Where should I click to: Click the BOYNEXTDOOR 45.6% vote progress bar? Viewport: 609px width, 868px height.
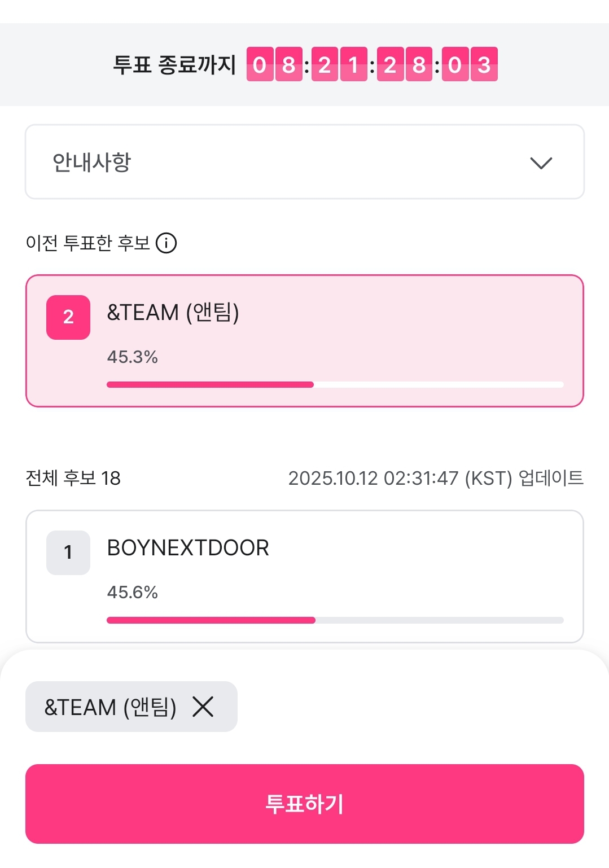tap(335, 620)
